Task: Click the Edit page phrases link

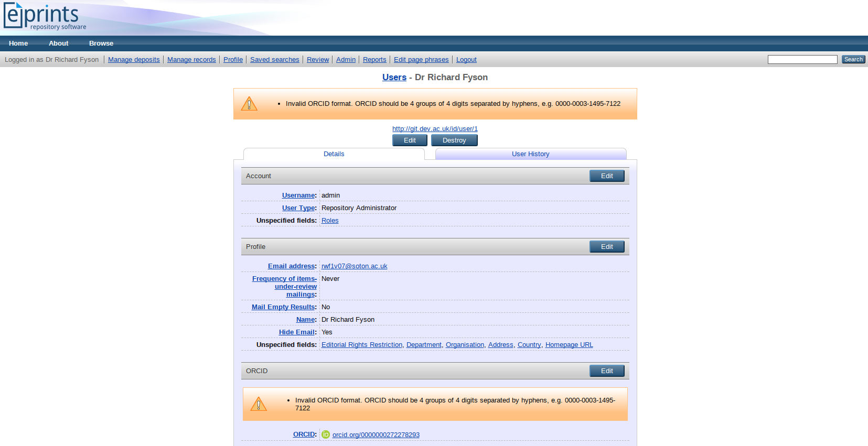Action: (421, 60)
